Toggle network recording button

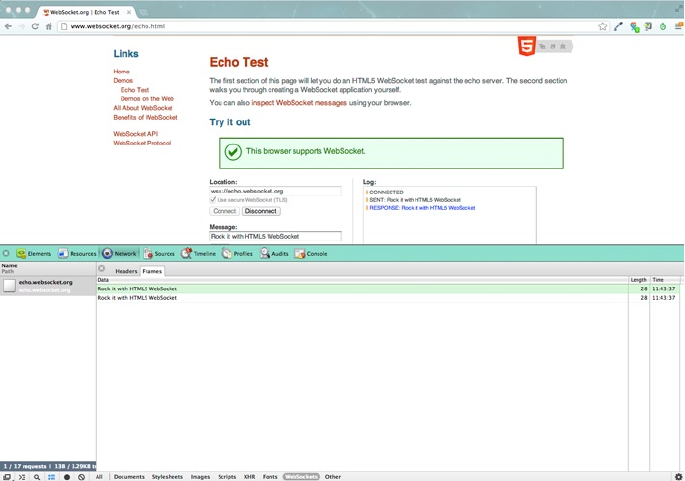[x=67, y=477]
